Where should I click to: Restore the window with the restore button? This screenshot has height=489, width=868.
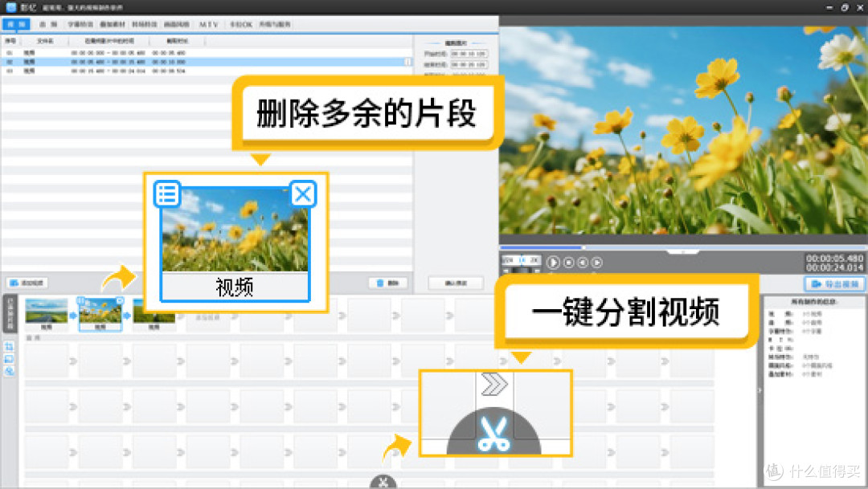coord(844,7)
